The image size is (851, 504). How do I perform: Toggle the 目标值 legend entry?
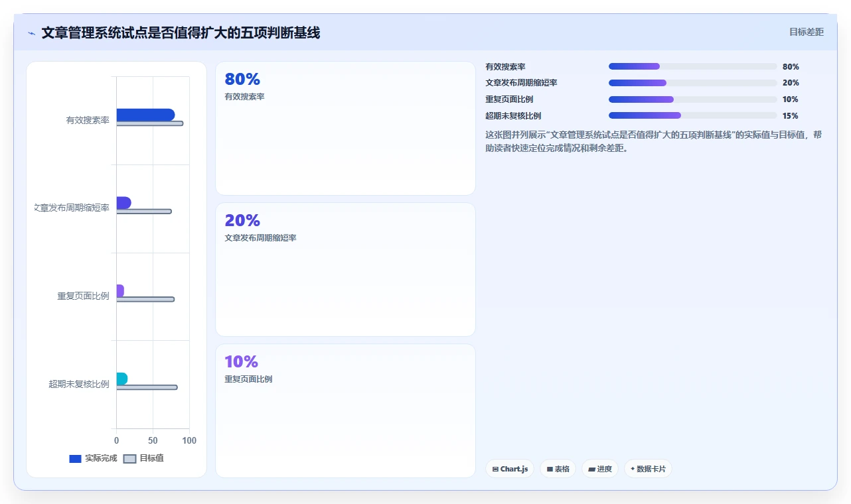[x=143, y=458]
